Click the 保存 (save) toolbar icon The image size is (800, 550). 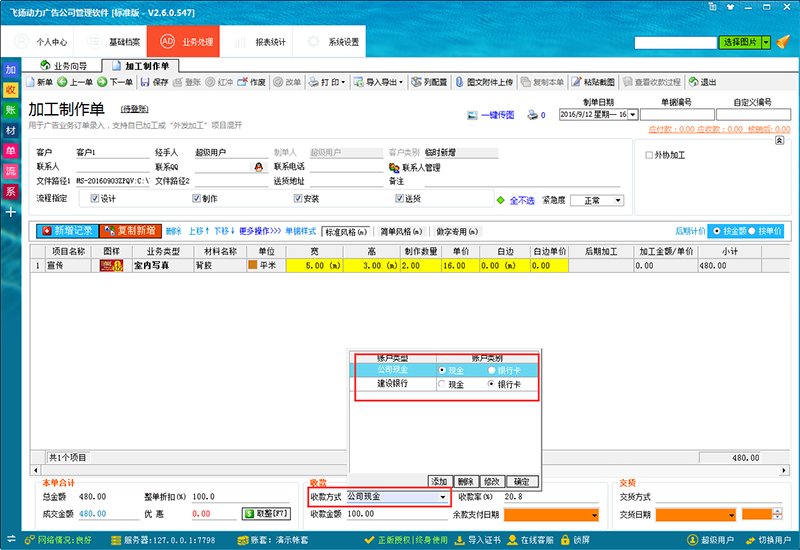154,82
